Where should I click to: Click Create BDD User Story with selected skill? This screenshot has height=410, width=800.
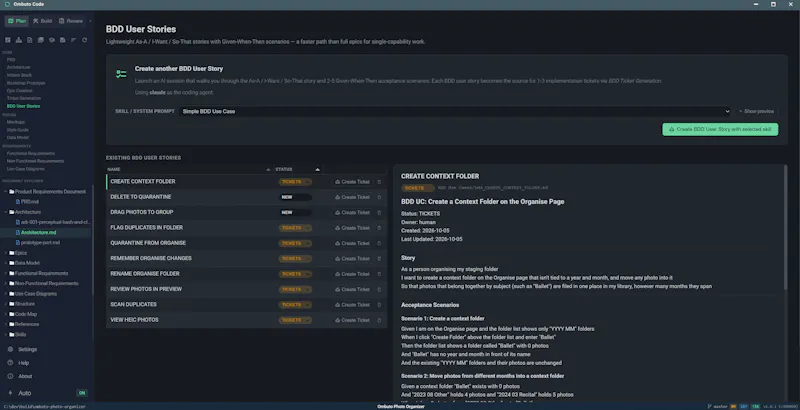pyautogui.click(x=720, y=130)
